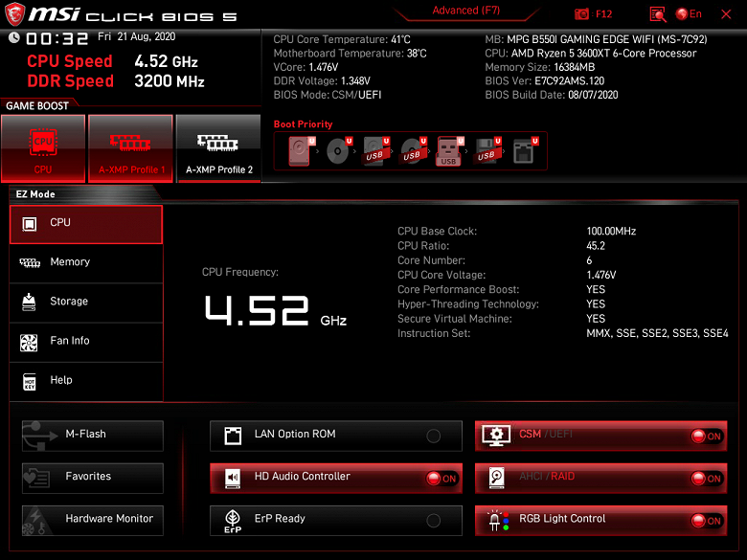Image resolution: width=747 pixels, height=560 pixels.
Task: Click the CPU Ratio value 45.2
Action: [596, 246]
